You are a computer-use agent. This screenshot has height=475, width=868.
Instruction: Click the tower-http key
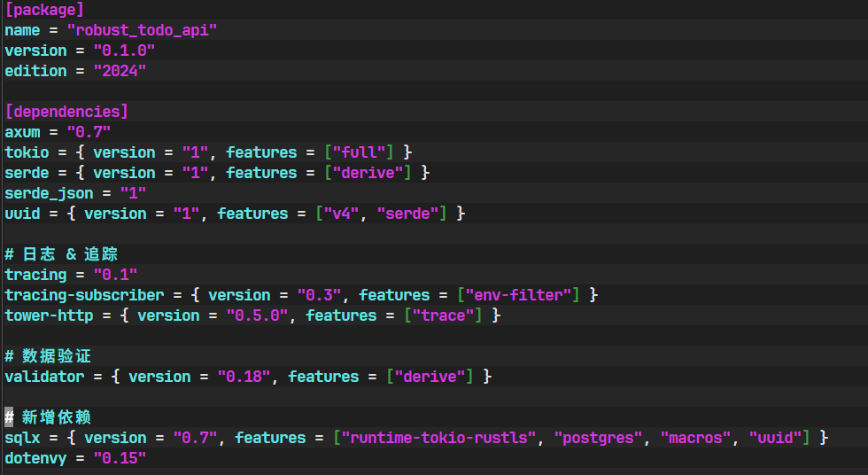pos(49,315)
